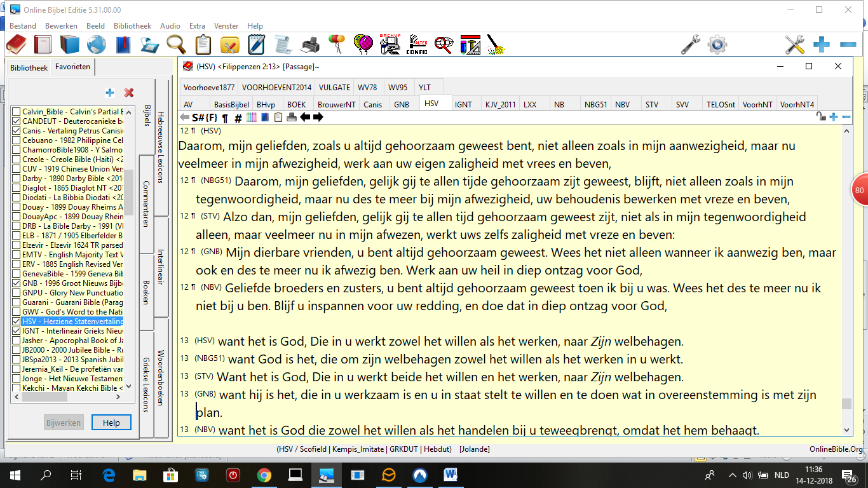
Task: Open the Bibliotheek menu
Action: 132,26
